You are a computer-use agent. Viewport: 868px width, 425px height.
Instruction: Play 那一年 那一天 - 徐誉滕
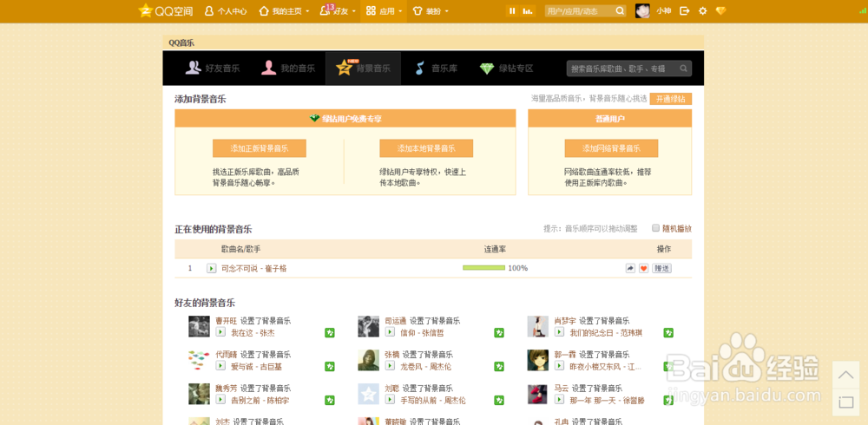click(559, 400)
